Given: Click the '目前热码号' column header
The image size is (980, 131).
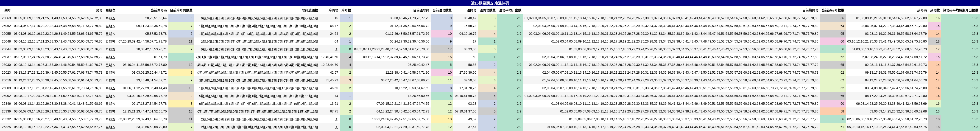Looking at the screenshot, I should [810, 10].
